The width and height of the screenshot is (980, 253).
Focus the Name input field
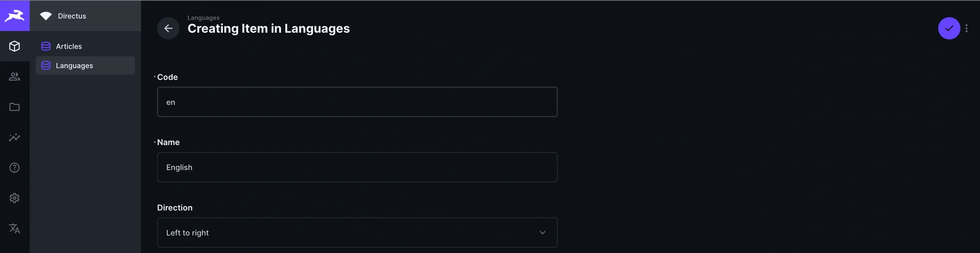pos(357,167)
